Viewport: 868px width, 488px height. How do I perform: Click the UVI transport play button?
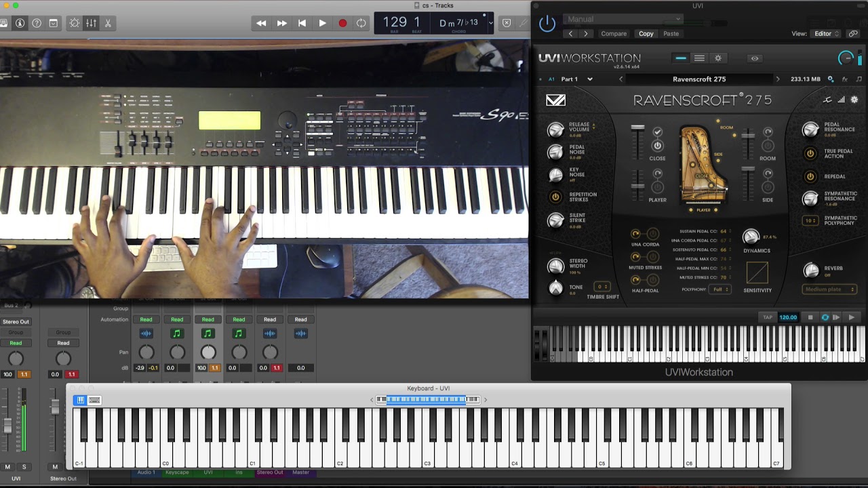[852, 317]
